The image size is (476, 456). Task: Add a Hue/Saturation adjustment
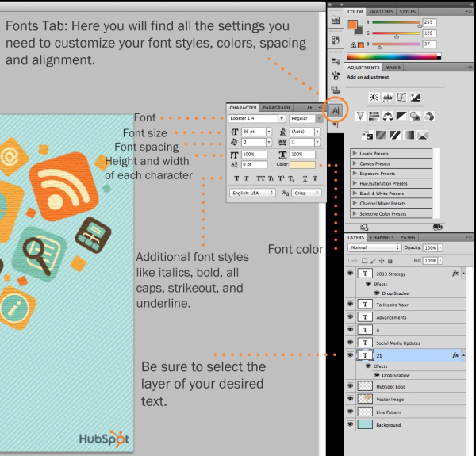374,116
